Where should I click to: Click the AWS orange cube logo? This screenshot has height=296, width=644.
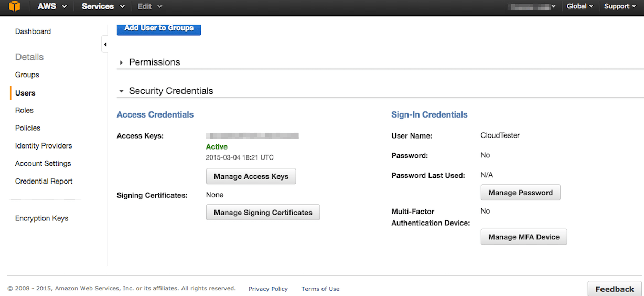tap(14, 6)
